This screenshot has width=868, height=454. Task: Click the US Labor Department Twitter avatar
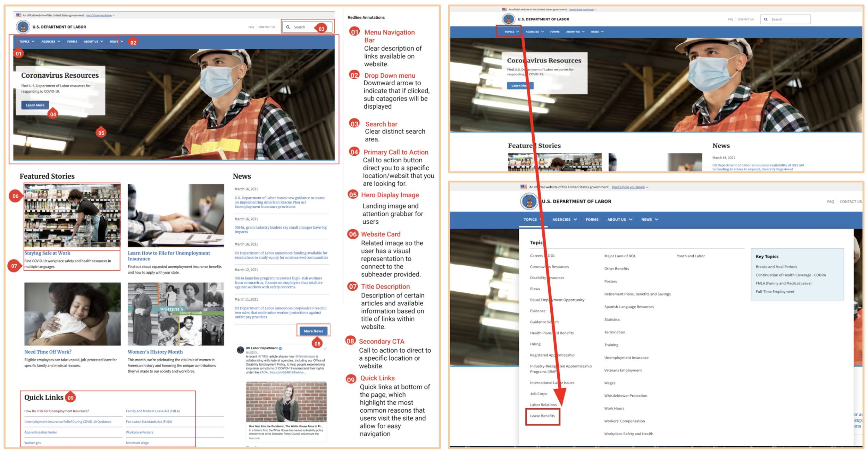pos(240,350)
